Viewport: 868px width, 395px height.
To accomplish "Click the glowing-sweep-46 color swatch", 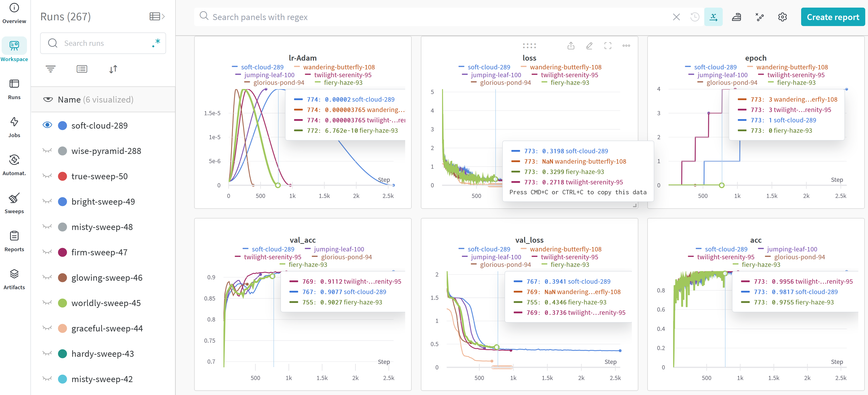I will point(63,277).
